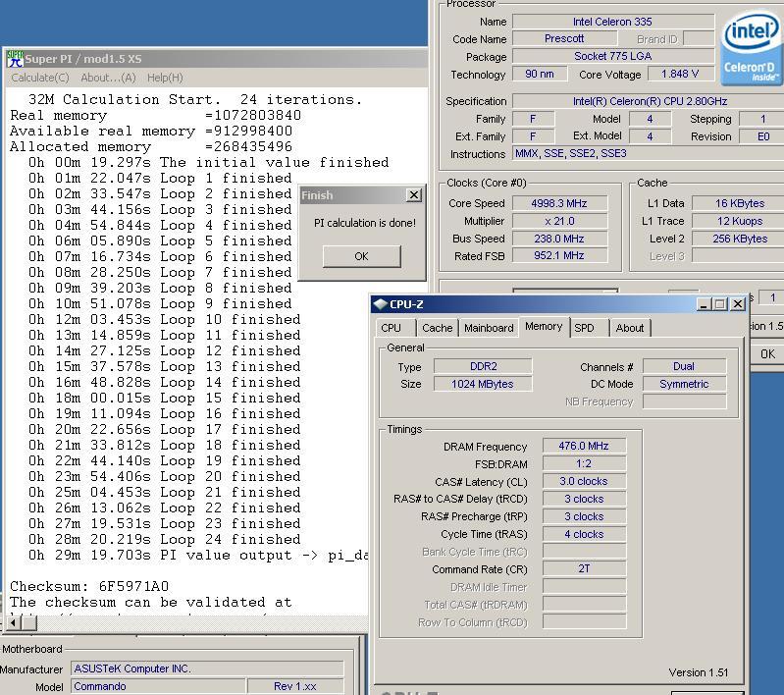
Task: Click the Core Voltage value 1.848 V
Action: click(680, 74)
